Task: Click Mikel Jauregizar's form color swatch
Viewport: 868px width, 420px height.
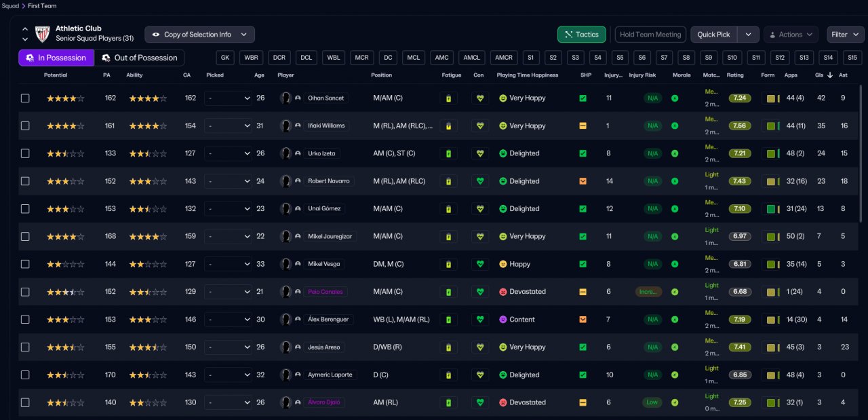Action: [x=770, y=237]
